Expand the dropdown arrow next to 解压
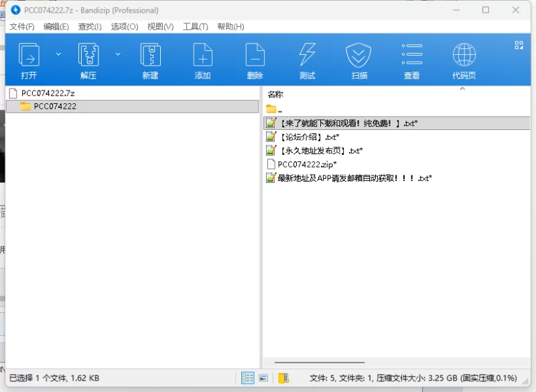The image size is (536, 392). tap(118, 54)
